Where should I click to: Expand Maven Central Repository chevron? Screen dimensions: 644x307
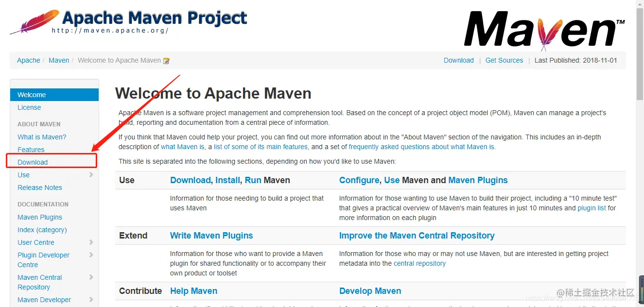[91, 277]
